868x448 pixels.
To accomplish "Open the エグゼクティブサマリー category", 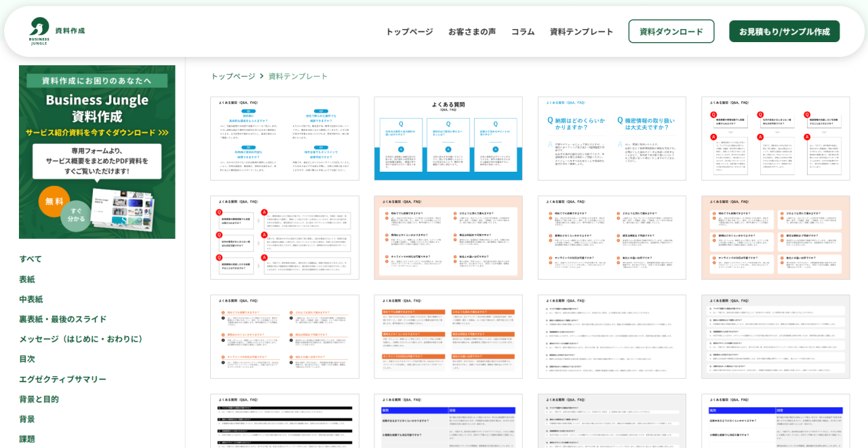I will tap(62, 379).
